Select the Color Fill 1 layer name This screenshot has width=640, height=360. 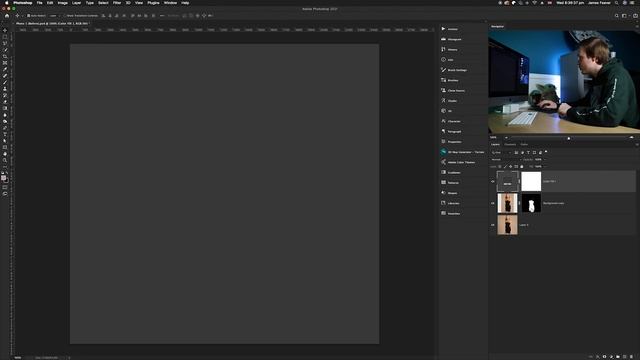549,182
